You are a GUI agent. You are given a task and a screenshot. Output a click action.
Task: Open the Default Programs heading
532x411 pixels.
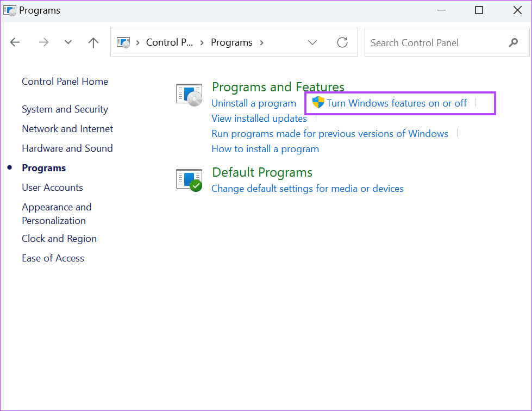tap(262, 172)
